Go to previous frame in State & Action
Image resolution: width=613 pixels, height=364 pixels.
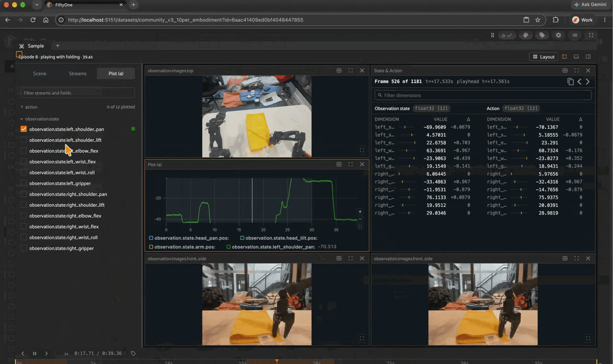579,82
